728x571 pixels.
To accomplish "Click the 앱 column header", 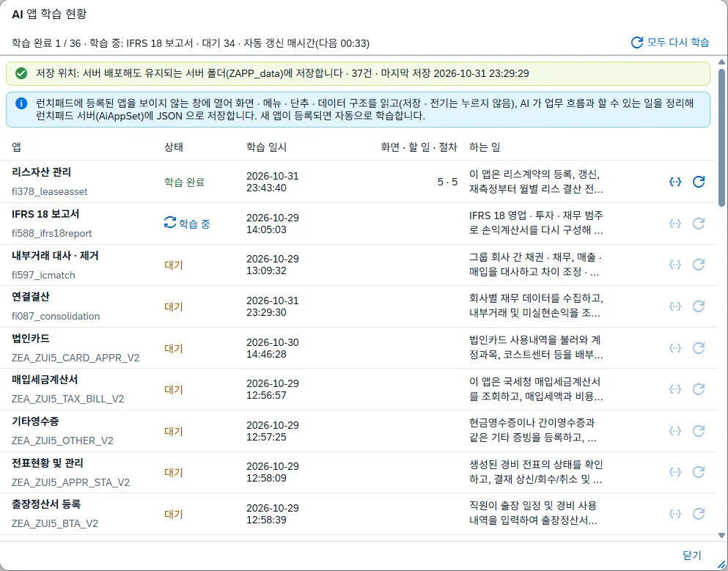I will pyautogui.click(x=16, y=147).
